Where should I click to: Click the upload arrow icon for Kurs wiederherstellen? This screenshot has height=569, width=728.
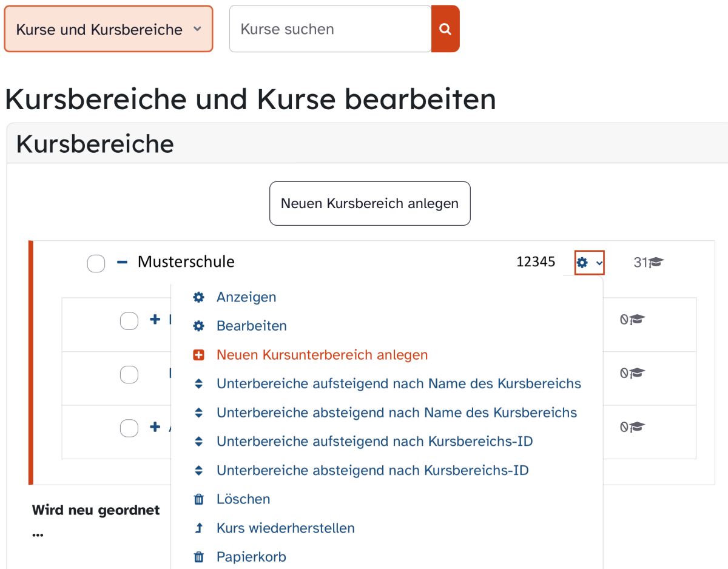[198, 528]
